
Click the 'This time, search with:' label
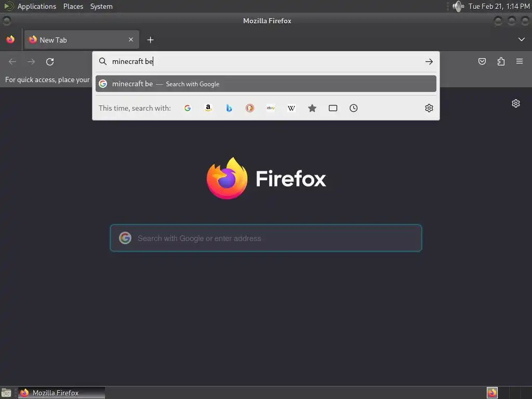pyautogui.click(x=135, y=108)
